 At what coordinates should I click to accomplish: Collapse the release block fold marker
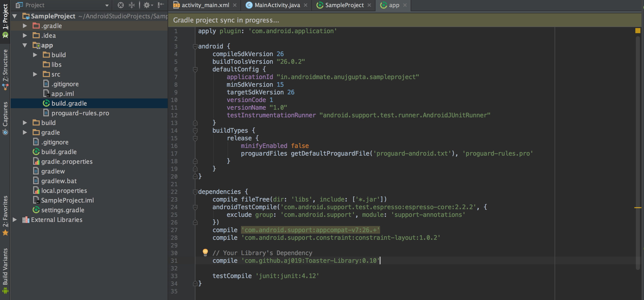[195, 138]
